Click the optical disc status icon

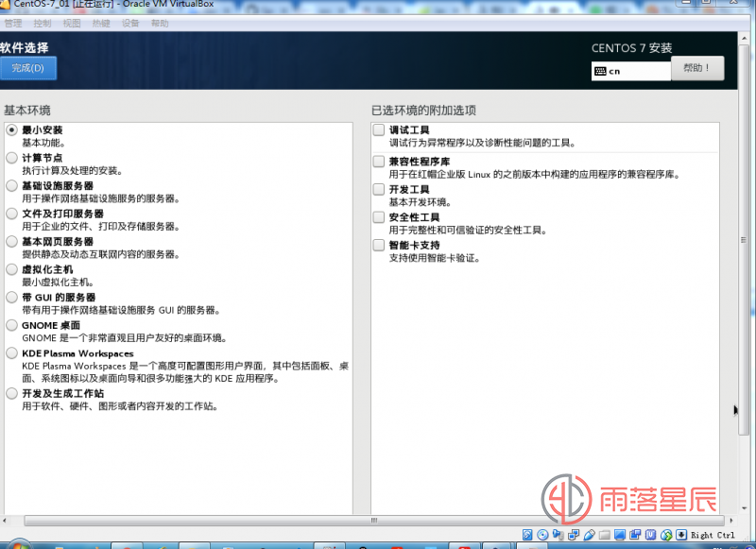tap(542, 535)
